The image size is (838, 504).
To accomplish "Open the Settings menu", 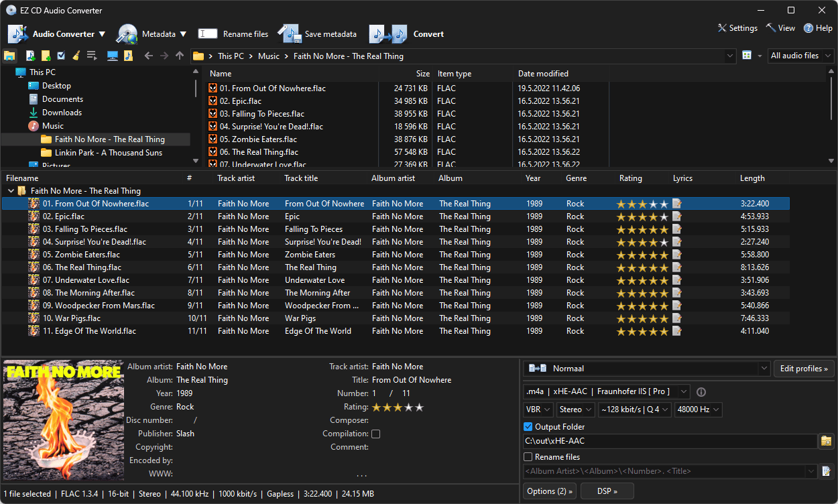I will [737, 28].
